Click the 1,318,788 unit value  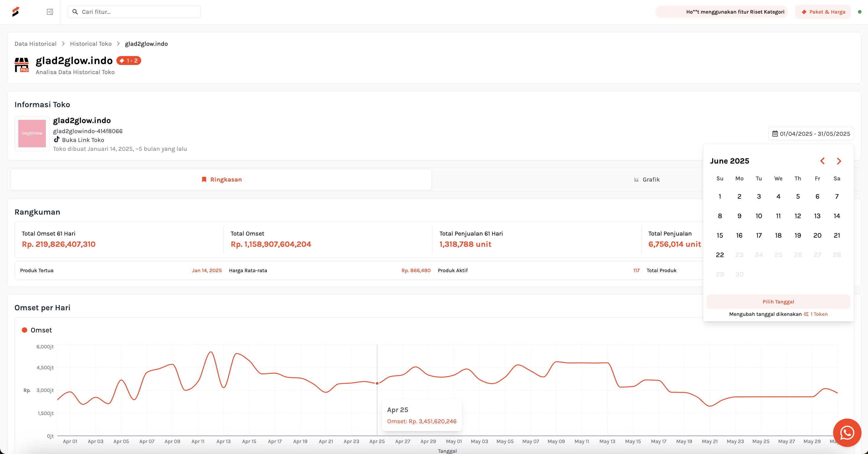pos(465,244)
